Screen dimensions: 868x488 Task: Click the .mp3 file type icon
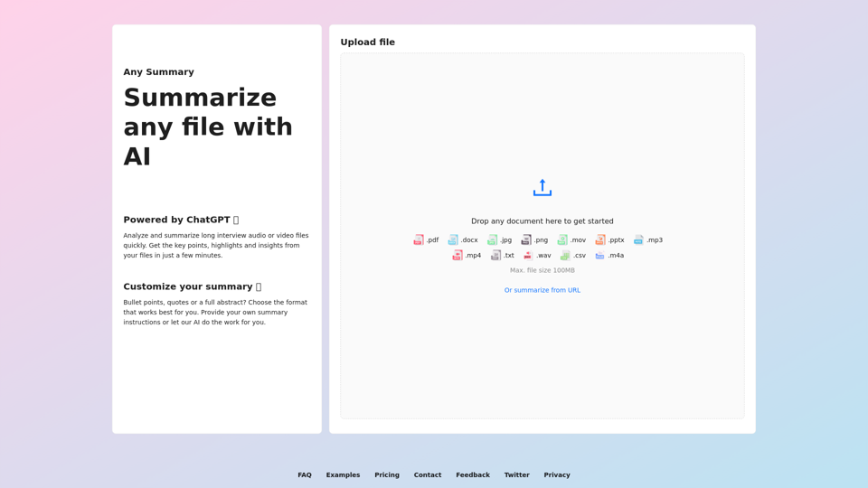pyautogui.click(x=638, y=239)
